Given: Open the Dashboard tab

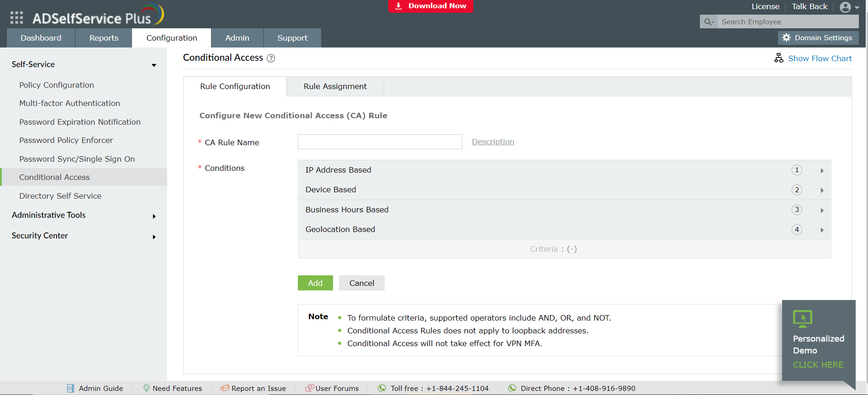Looking at the screenshot, I should 41,38.
